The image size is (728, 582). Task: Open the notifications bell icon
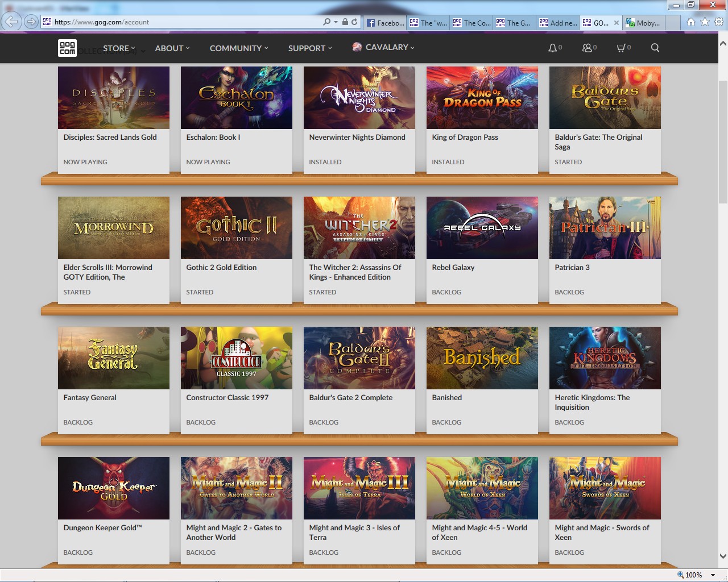pos(552,48)
